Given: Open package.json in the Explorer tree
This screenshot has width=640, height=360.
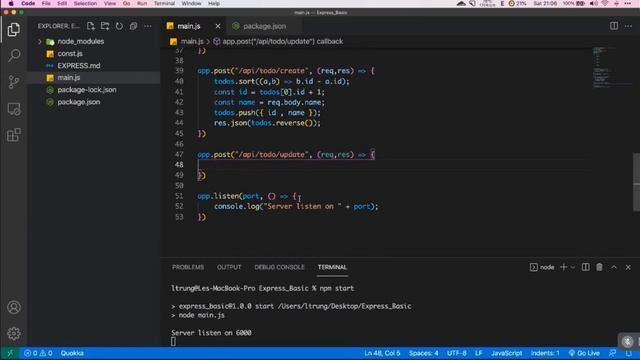Looking at the screenshot, I should coord(79,102).
